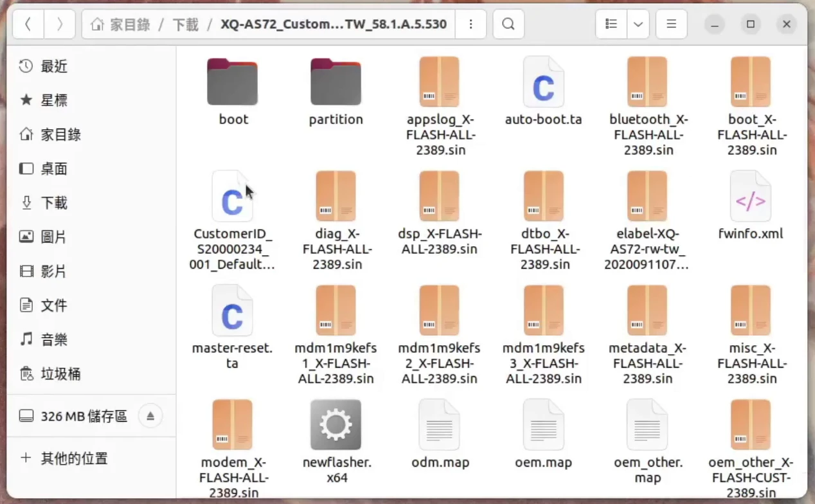Select the auto-boot.ta file
Screen dimensions: 815x504
(x=543, y=82)
